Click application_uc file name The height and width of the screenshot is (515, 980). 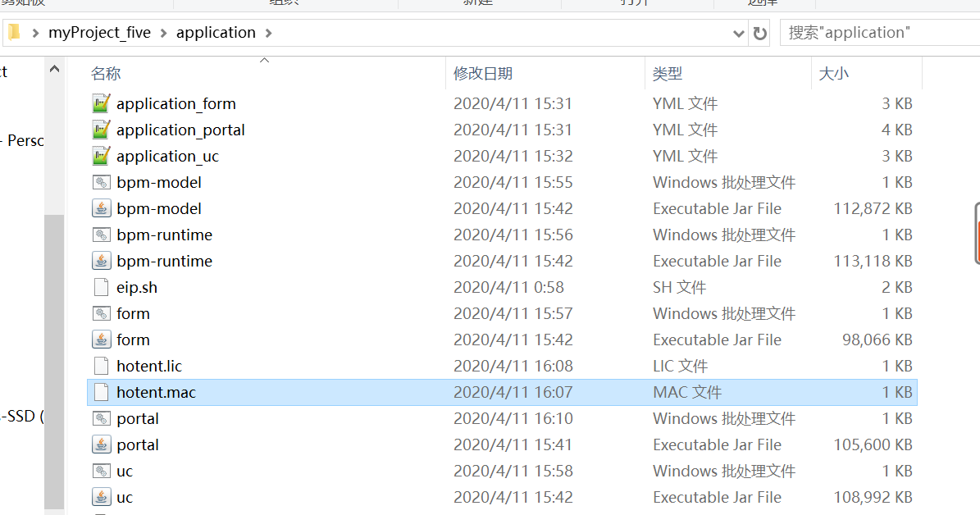click(x=167, y=157)
